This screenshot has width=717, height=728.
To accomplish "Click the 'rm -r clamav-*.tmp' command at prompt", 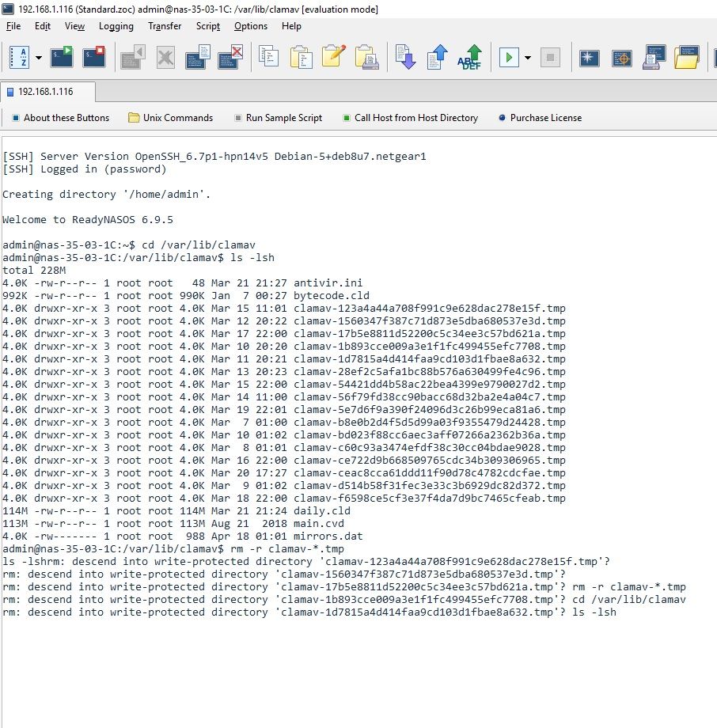I will [x=287, y=549].
